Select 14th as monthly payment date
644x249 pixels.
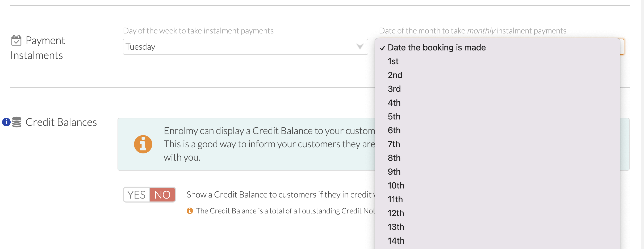click(x=497, y=241)
